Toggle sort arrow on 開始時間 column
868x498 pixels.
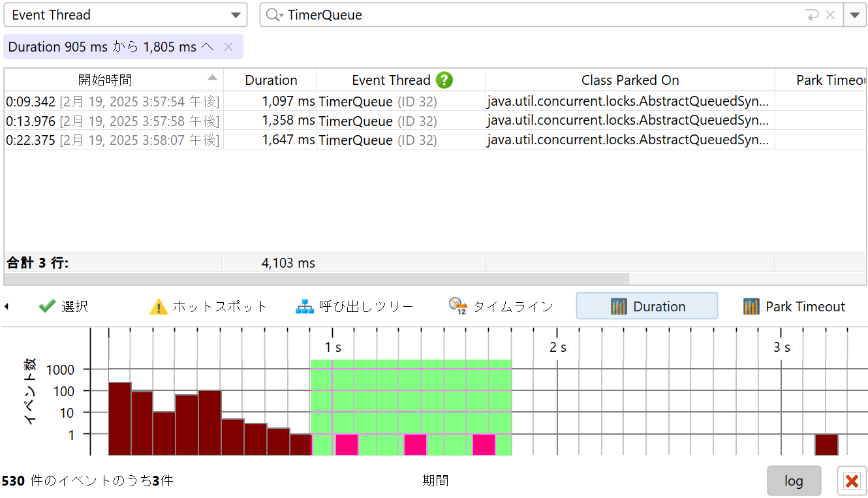click(212, 78)
